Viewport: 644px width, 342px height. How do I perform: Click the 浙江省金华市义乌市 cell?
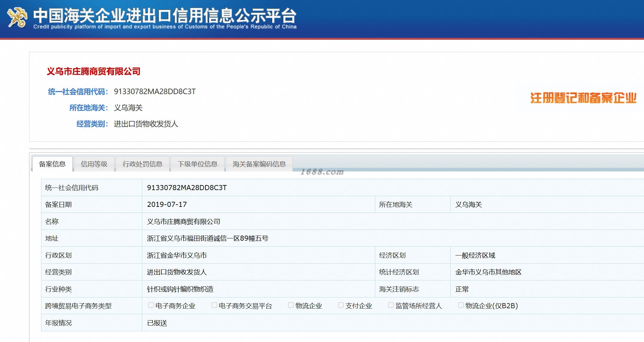[177, 255]
